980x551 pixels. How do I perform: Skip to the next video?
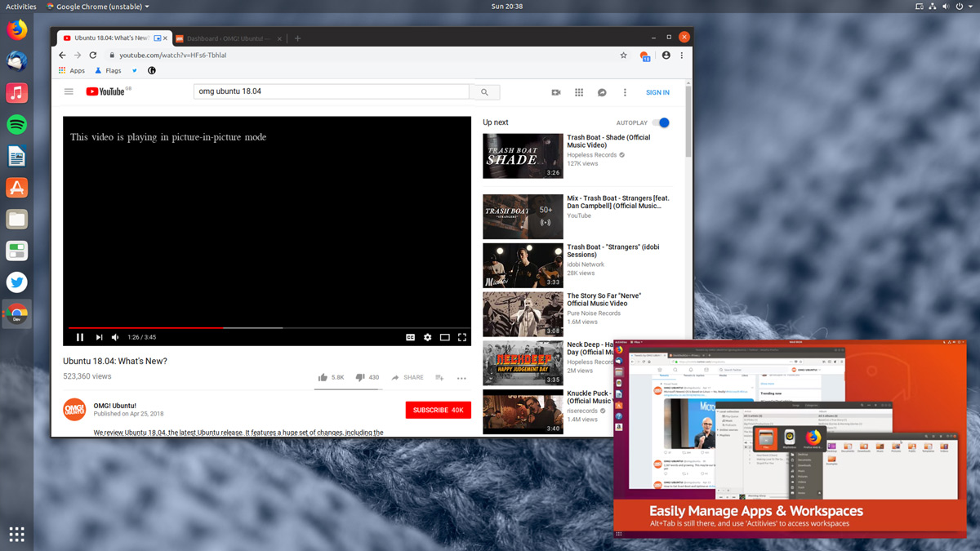pos(99,337)
